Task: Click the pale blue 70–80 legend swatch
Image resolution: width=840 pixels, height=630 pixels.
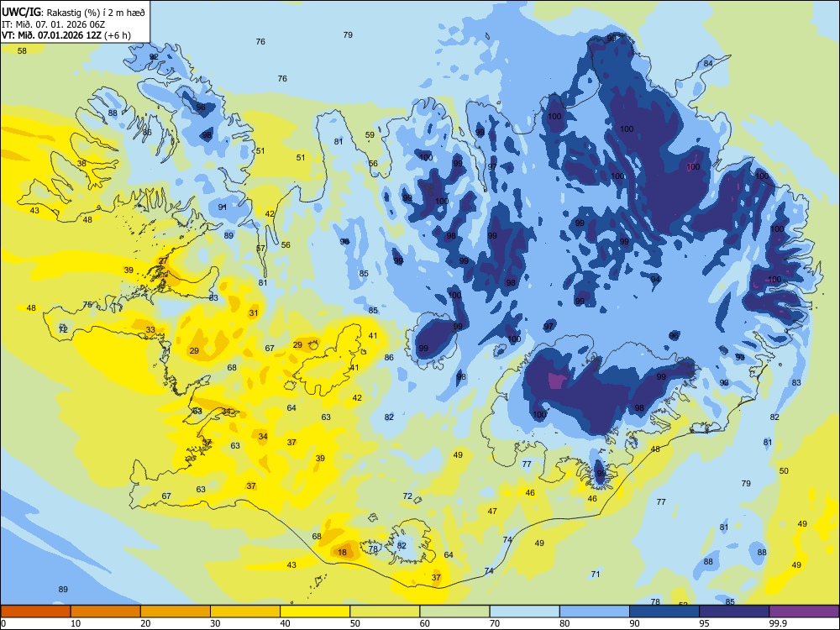Action: click(524, 612)
